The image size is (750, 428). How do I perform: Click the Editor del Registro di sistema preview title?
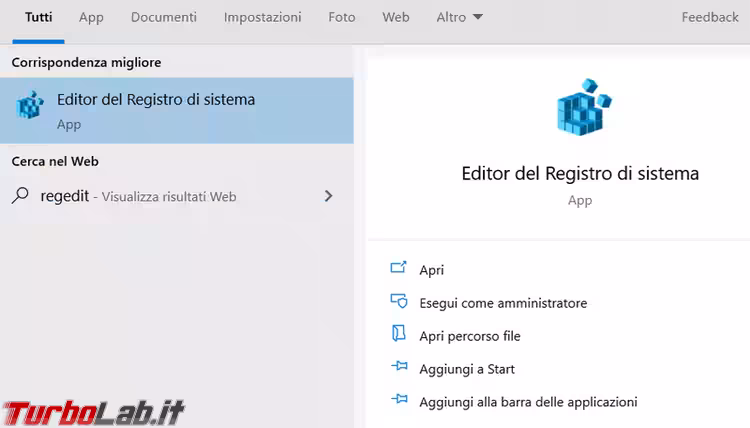[x=579, y=173]
